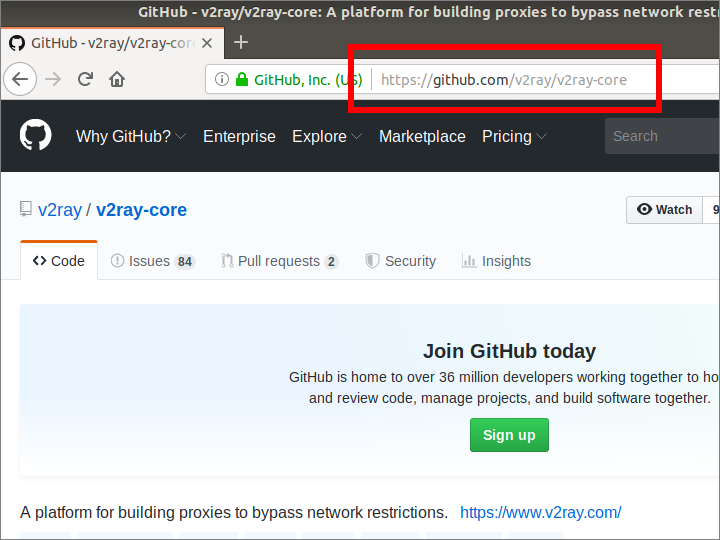Expand the Why GitHub? dropdown
Screen dimensions: 720x540
click(130, 137)
